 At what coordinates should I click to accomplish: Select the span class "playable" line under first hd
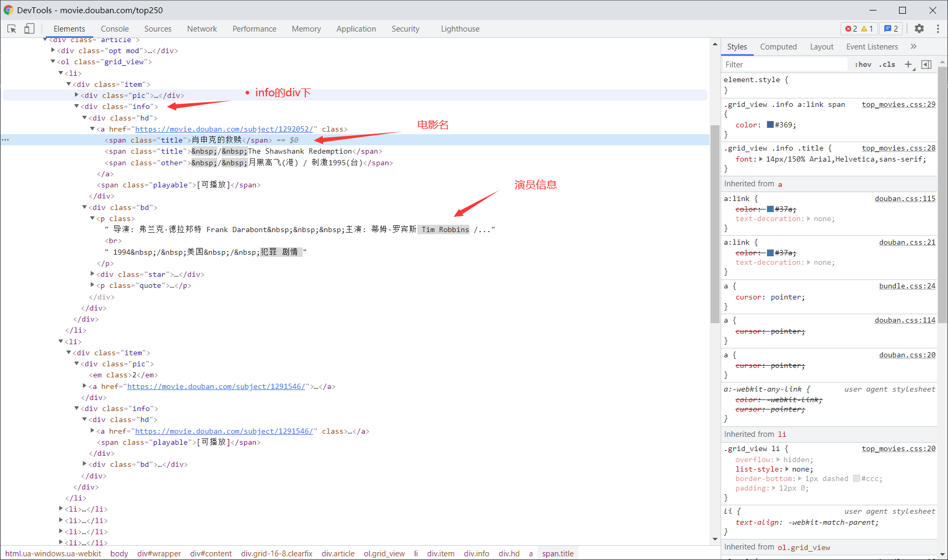point(178,185)
